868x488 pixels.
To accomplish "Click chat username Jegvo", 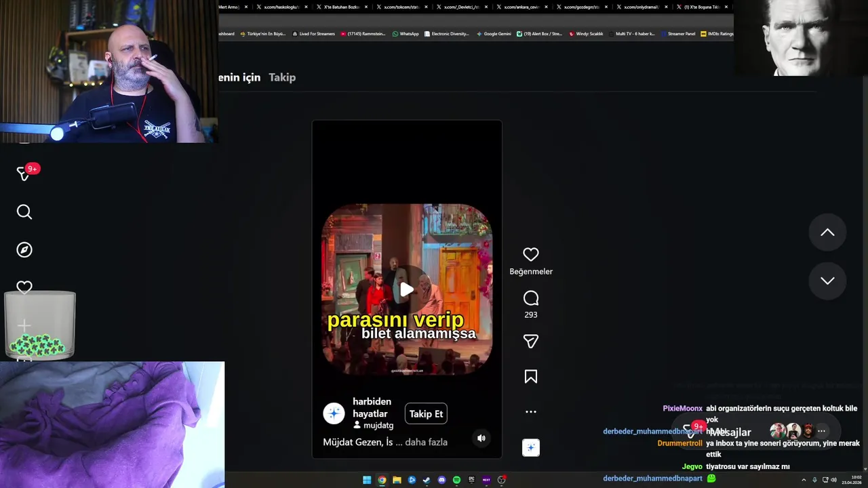I will tap(692, 466).
